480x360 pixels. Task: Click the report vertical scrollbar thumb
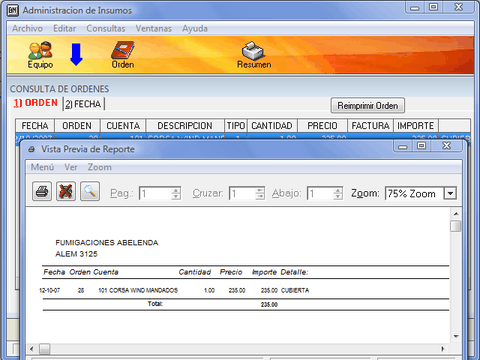(x=455, y=226)
